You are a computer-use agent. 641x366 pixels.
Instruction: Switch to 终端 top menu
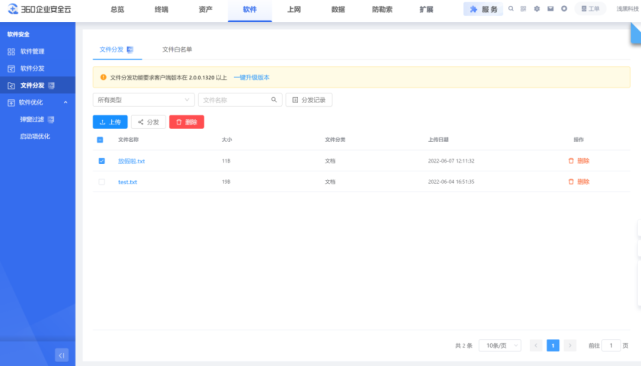tap(161, 9)
